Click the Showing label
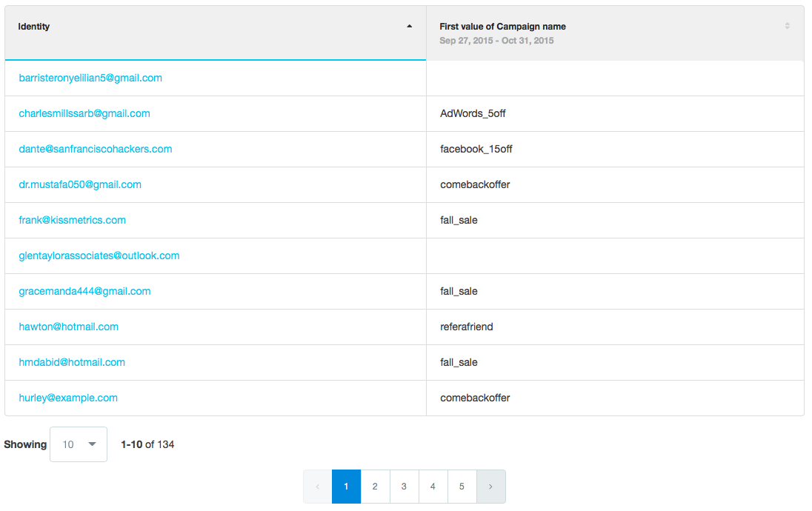Screen dimensions: 812x511 point(25,444)
